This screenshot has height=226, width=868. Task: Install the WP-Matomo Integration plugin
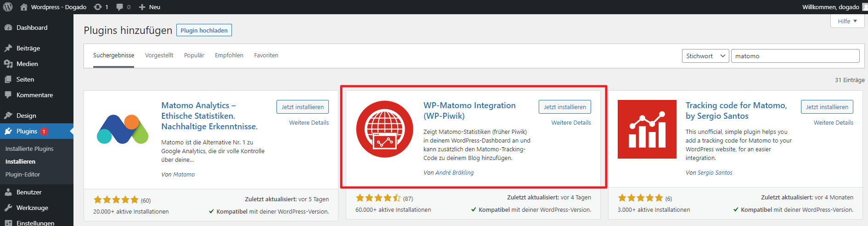[x=565, y=107]
